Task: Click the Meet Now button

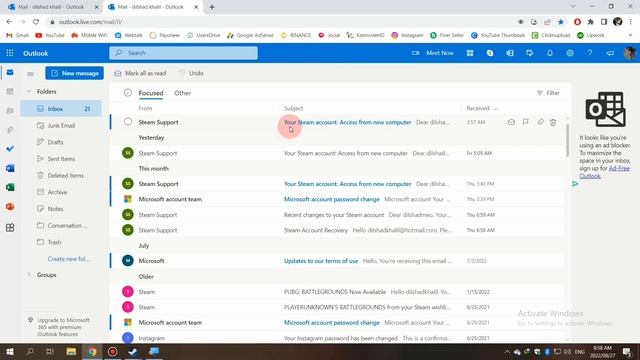Action: (x=433, y=53)
